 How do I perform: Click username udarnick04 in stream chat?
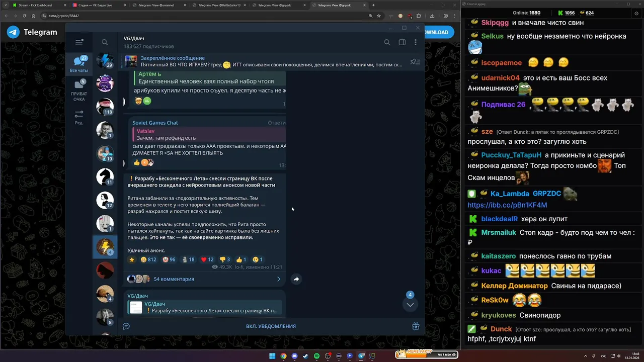click(500, 78)
